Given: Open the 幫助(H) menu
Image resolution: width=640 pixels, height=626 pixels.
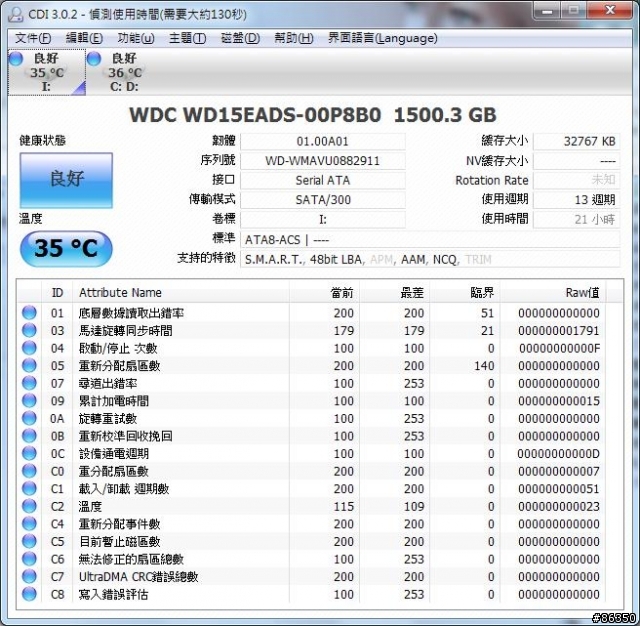Looking at the screenshot, I should (x=293, y=38).
